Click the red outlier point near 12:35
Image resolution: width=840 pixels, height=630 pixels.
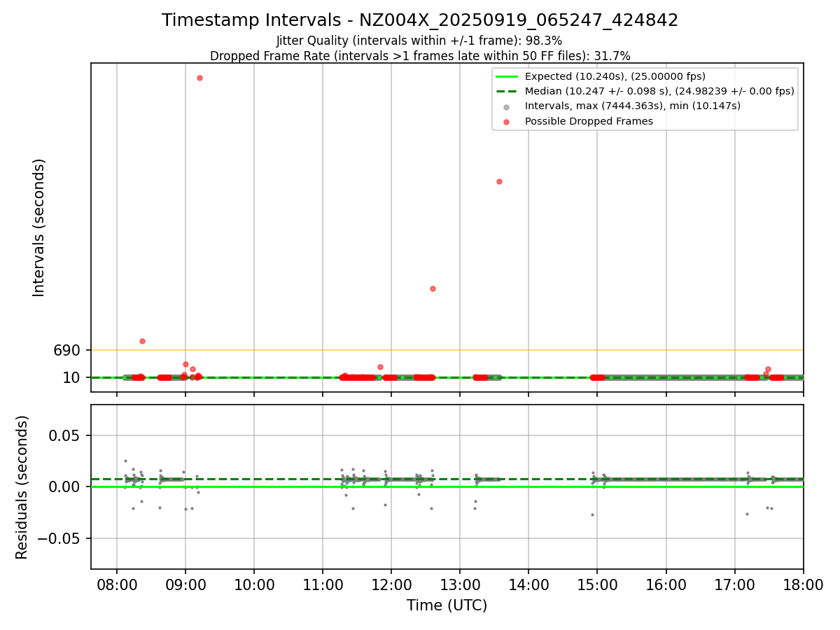point(433,288)
